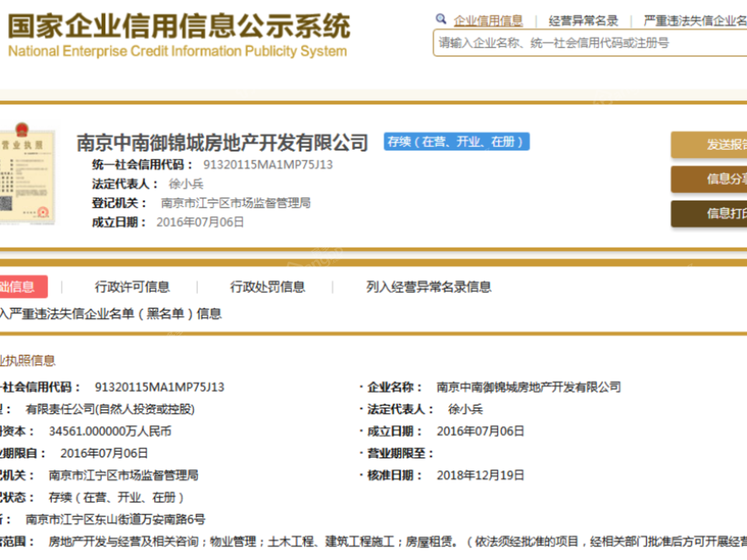Open the 严重违法失信企业名单（黑名单）信息 tab
747x560 pixels.
[x=111, y=314]
